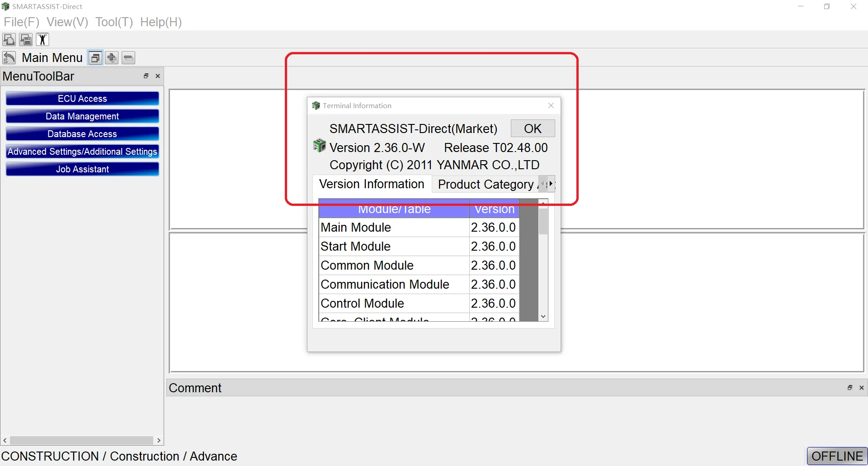Image resolution: width=868 pixels, height=466 pixels.
Task: Click the cascade windows icon next to Main Menu
Action: tap(95, 58)
